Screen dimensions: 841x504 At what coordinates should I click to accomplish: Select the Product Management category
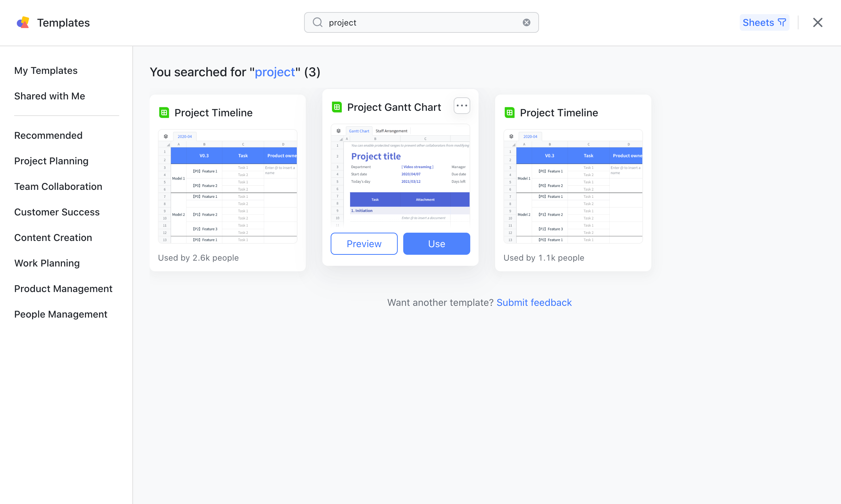[63, 289]
